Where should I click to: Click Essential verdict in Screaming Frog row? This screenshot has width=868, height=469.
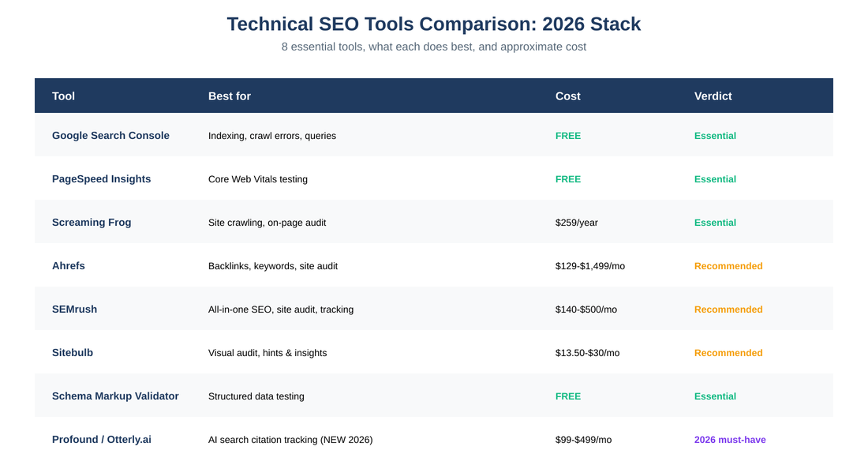(715, 223)
